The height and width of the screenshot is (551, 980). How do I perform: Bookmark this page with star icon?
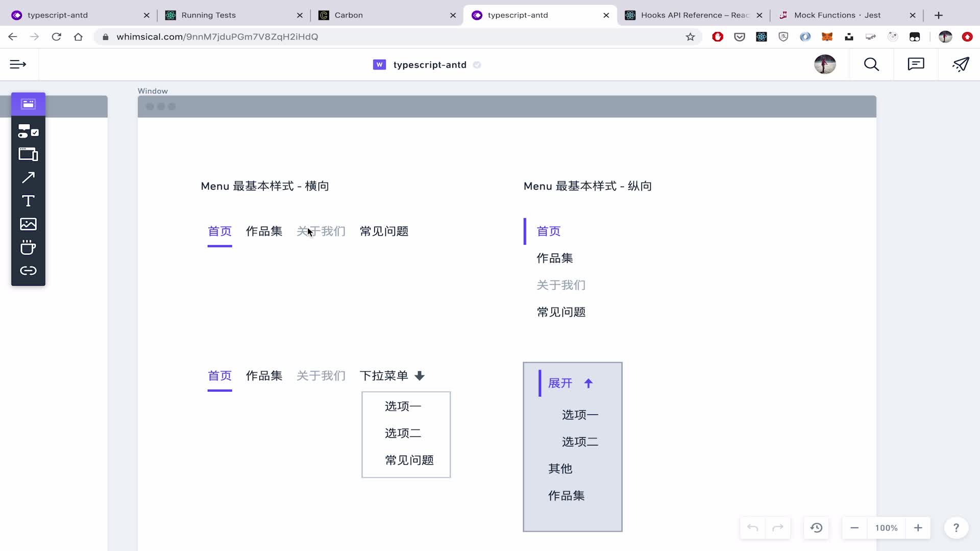[690, 37]
